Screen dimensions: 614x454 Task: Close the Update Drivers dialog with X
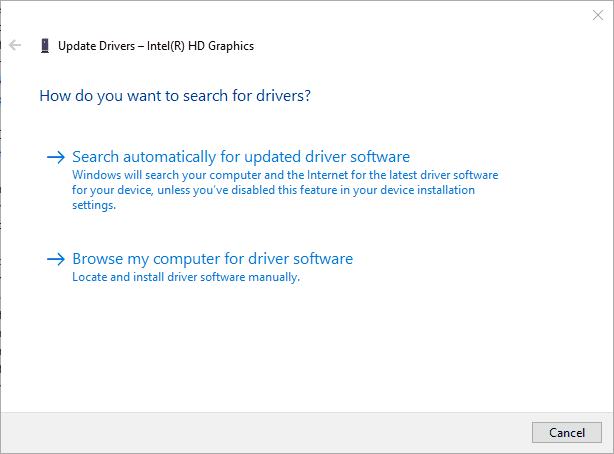[598, 15]
